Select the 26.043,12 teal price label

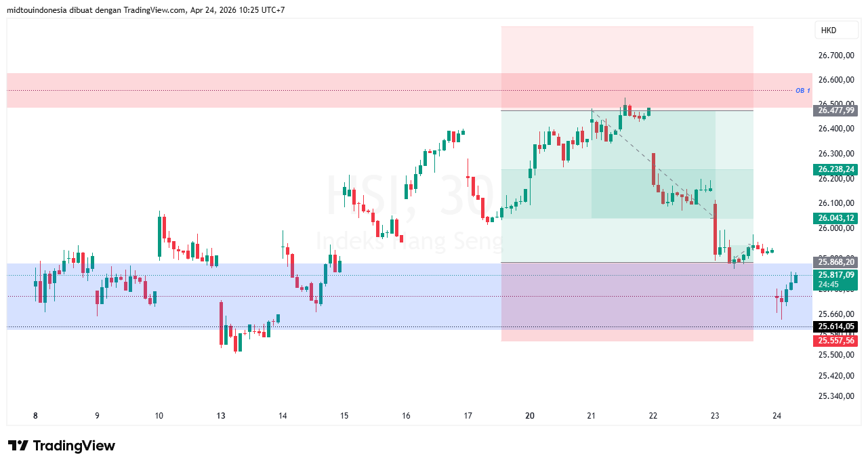coord(835,218)
